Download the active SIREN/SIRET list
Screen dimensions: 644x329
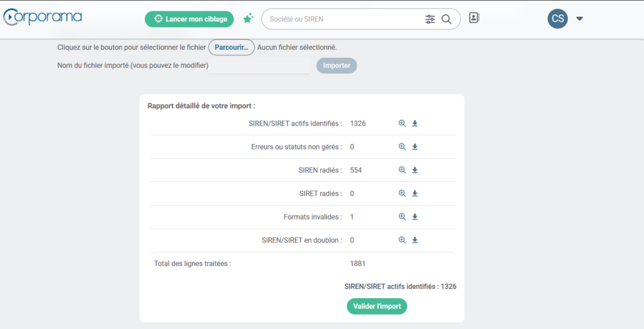pos(415,124)
